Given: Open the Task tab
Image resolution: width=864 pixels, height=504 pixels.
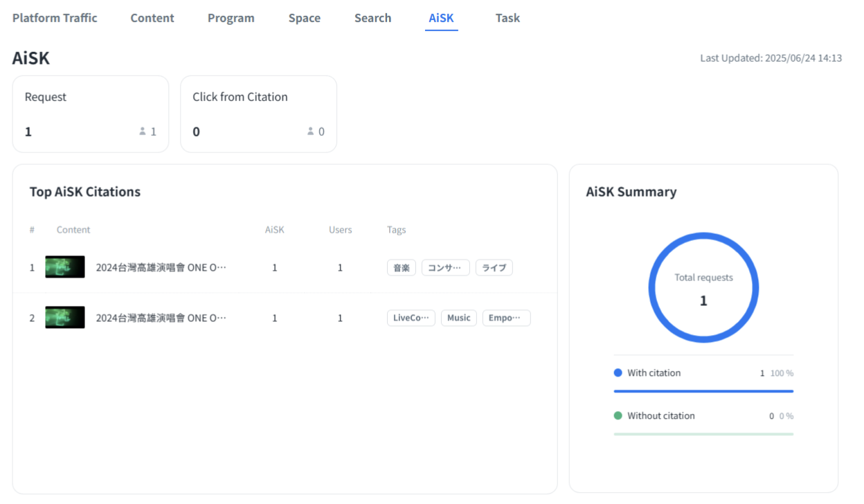Looking at the screenshot, I should coord(507,18).
